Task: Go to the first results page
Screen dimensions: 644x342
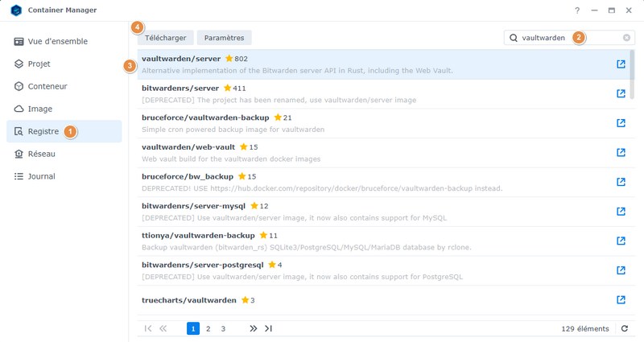Action: click(148, 328)
